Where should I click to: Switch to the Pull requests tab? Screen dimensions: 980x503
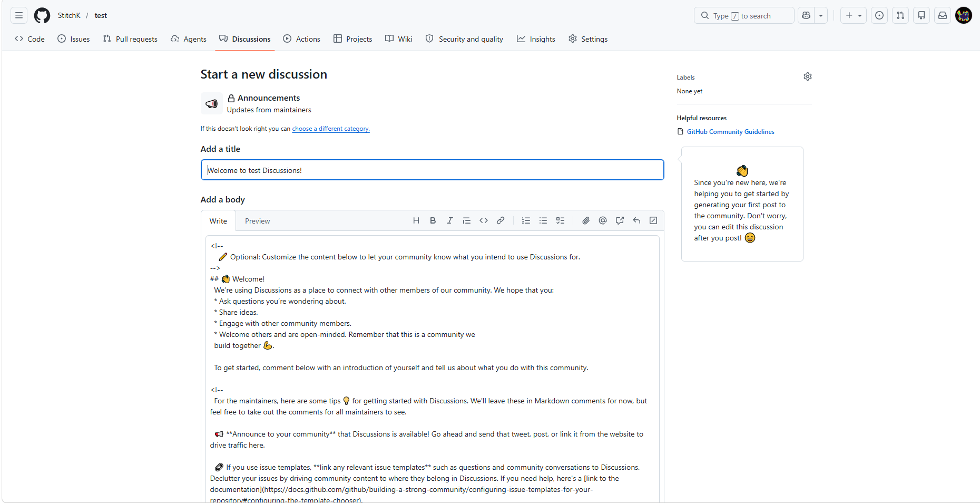(x=130, y=38)
